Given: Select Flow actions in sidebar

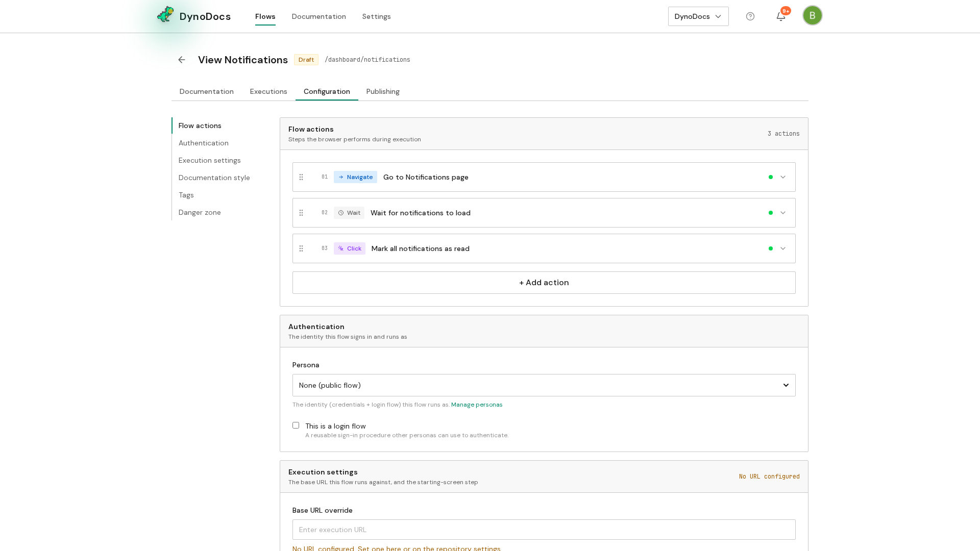Looking at the screenshot, I should 200,126.
